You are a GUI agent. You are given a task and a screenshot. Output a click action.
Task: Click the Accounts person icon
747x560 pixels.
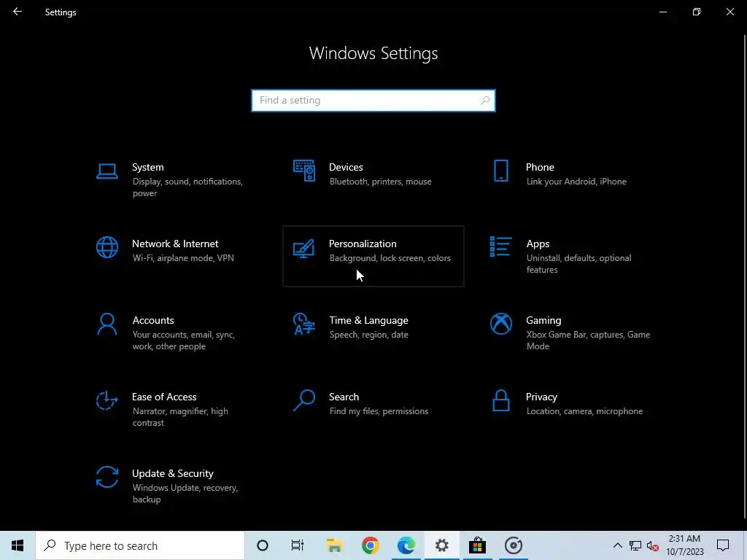[107, 324]
